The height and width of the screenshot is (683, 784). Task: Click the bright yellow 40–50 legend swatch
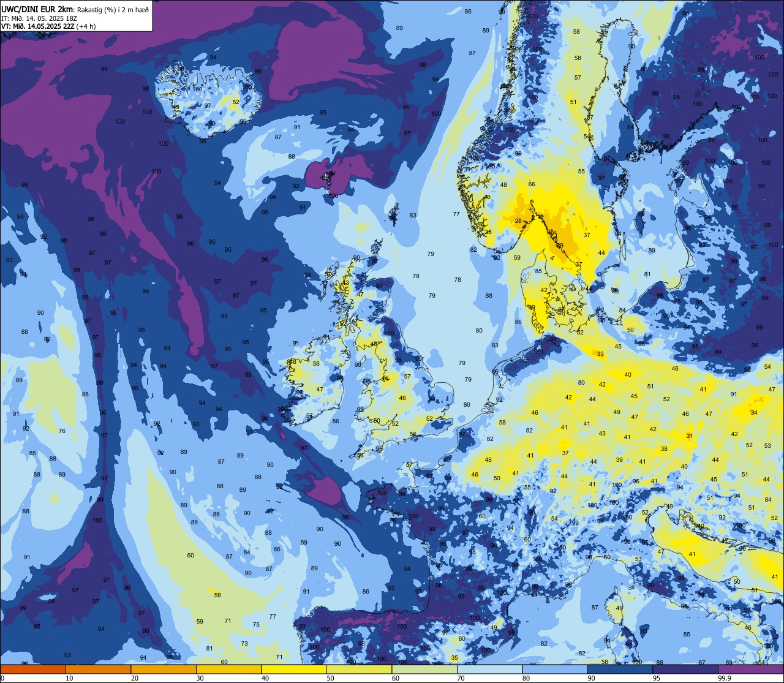(x=294, y=669)
